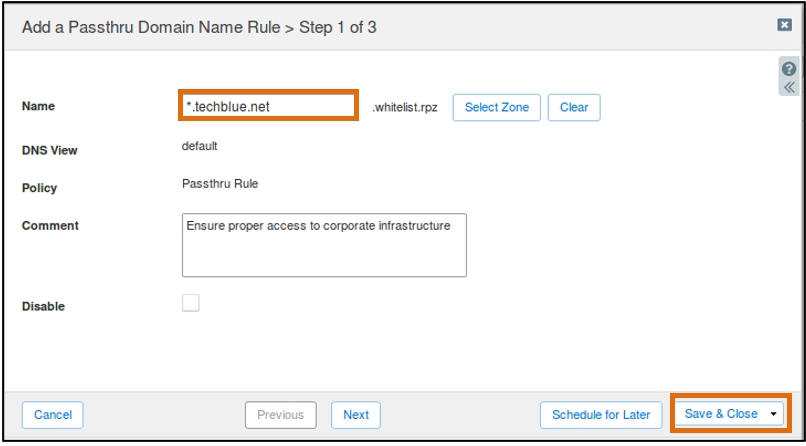Image resolution: width=806 pixels, height=446 pixels.
Task: Open the help question mark icon
Action: click(x=789, y=69)
